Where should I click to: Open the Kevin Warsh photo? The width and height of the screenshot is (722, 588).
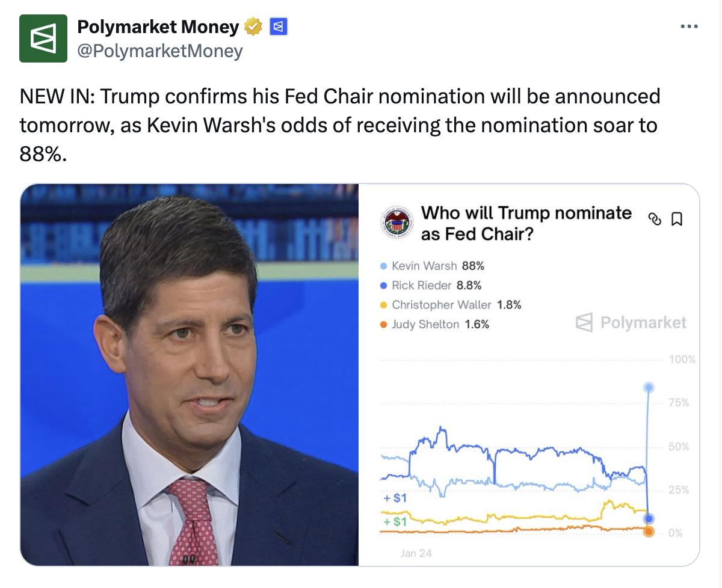[190, 374]
